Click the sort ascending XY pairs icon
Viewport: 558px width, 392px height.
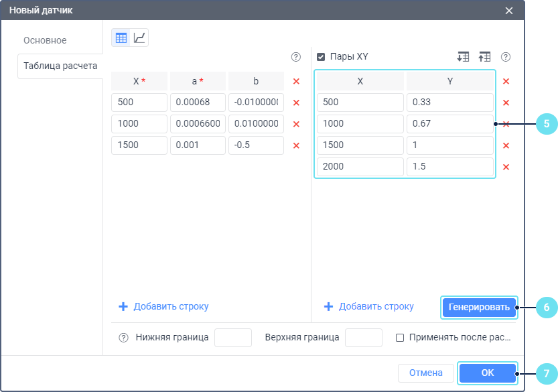484,57
